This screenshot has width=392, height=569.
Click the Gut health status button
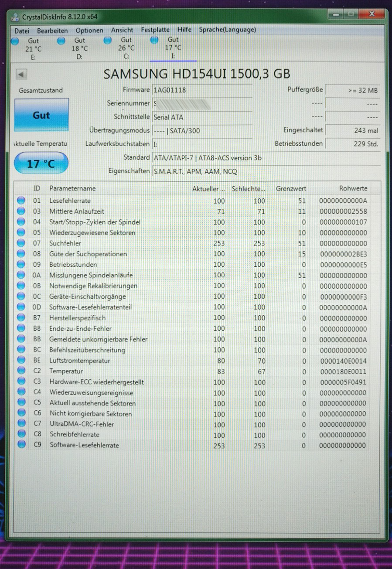click(x=41, y=115)
